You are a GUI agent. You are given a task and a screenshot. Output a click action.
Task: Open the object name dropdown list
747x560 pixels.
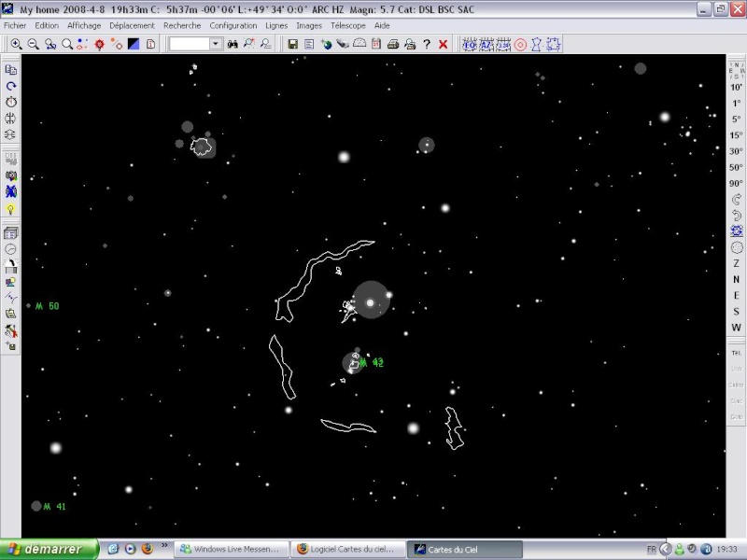pos(215,43)
